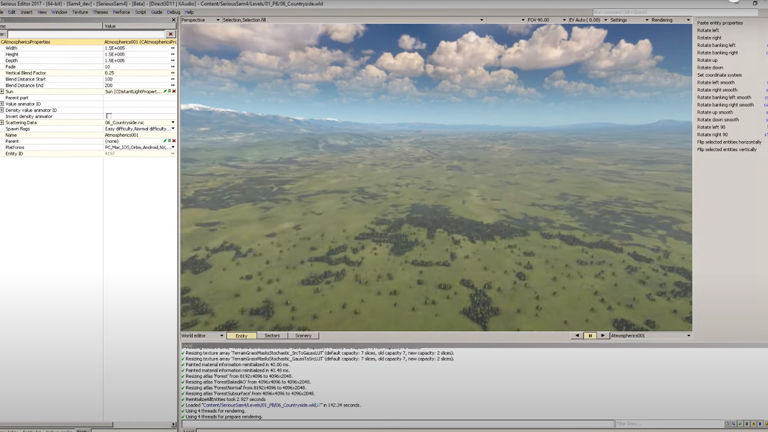Open the Perspective view dropdown

(x=200, y=20)
